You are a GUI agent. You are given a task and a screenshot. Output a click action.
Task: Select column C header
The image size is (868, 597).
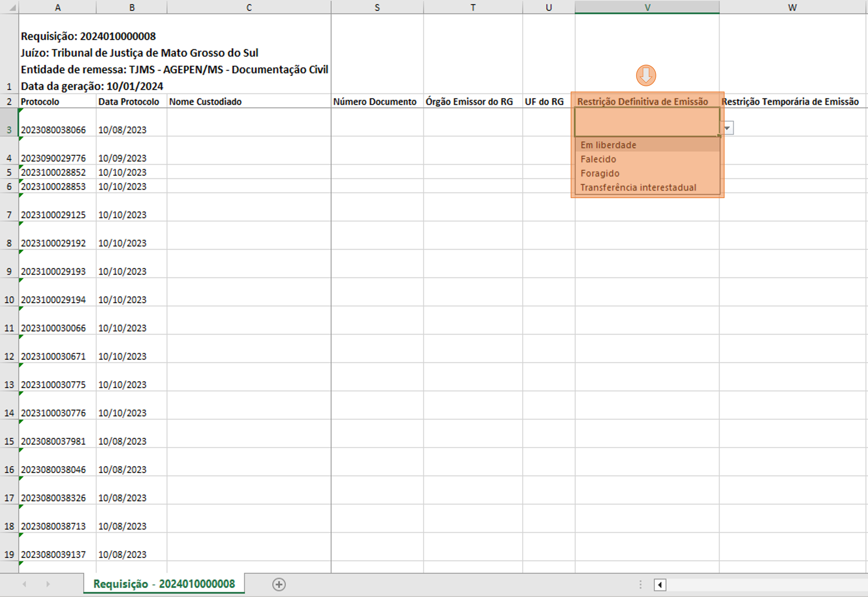(x=249, y=7)
